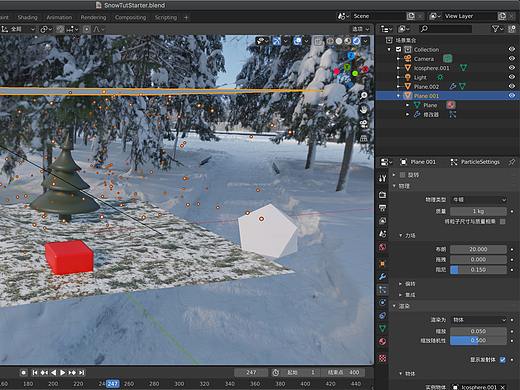Open the Object Constraints properties tab
520x390 pixels.
click(x=382, y=315)
